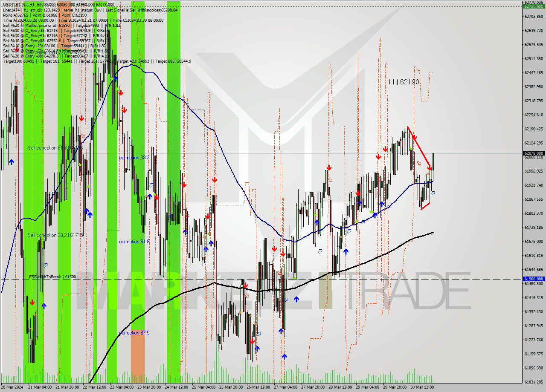The image size is (546, 392).
Task: Click the 61500.000 level price tag
Action: [x=534, y=279]
